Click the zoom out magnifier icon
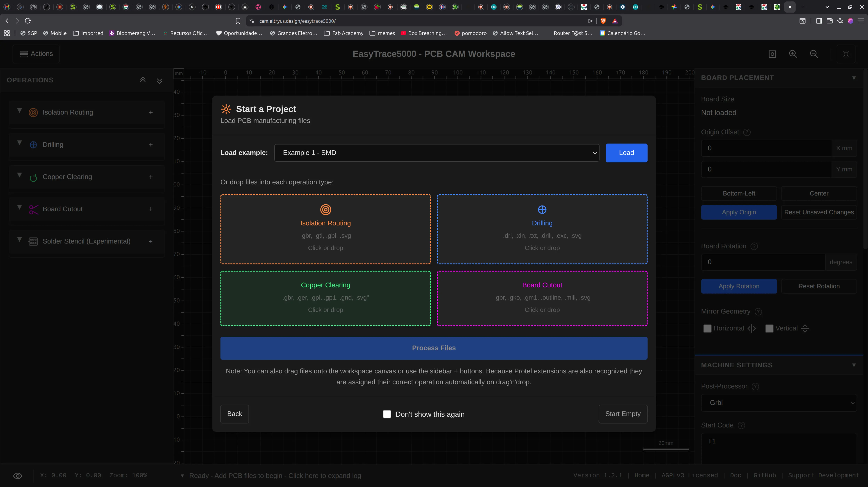The image size is (868, 487). point(814,54)
